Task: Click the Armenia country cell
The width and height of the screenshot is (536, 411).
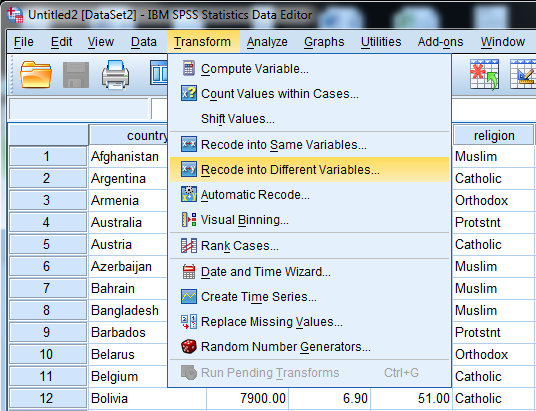Action: (x=129, y=200)
